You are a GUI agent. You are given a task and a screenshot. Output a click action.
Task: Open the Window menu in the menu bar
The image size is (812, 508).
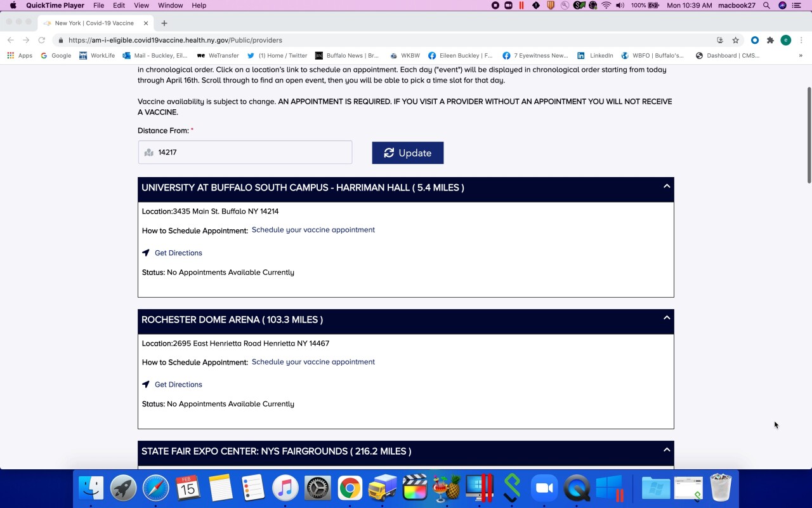pyautogui.click(x=170, y=5)
